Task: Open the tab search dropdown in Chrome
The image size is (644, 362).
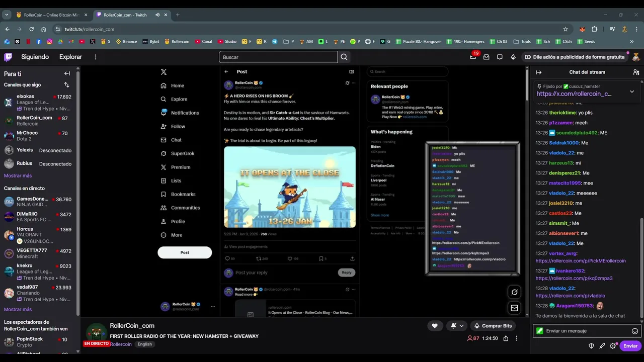Action: coord(7,15)
